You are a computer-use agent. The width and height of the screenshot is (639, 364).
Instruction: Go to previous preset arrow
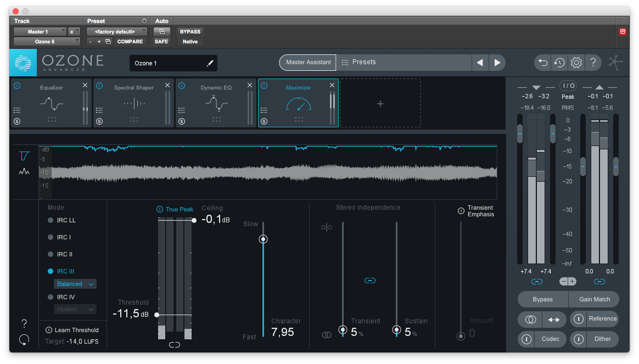pyautogui.click(x=480, y=63)
